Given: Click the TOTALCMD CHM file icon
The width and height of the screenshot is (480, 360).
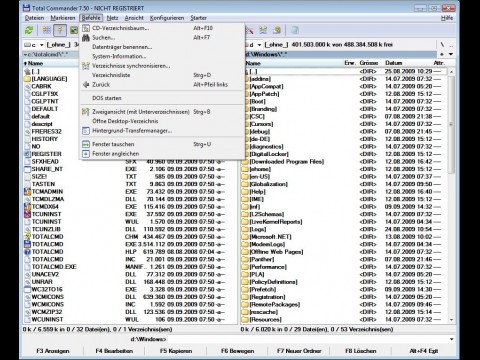Looking at the screenshot, I should 27,237.
